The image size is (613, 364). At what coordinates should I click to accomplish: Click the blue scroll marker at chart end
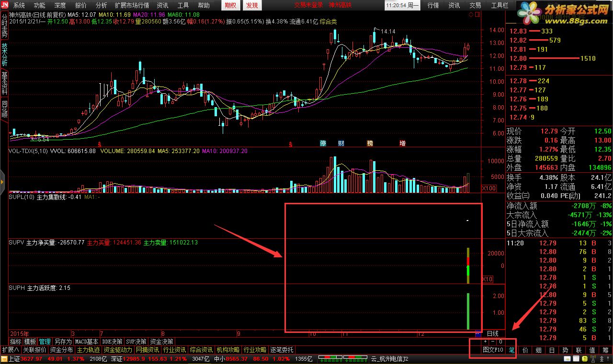pos(477,333)
